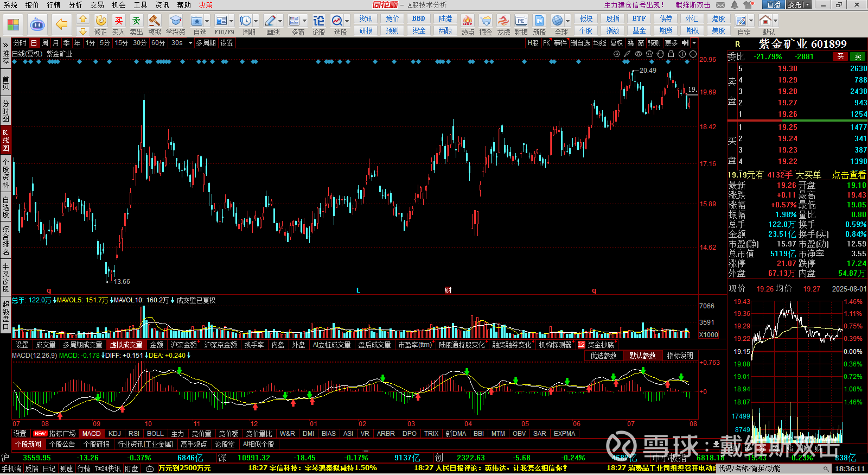Screen dimensions: 868x475
Task: Select the 60分 period button
Action: [x=158, y=43]
